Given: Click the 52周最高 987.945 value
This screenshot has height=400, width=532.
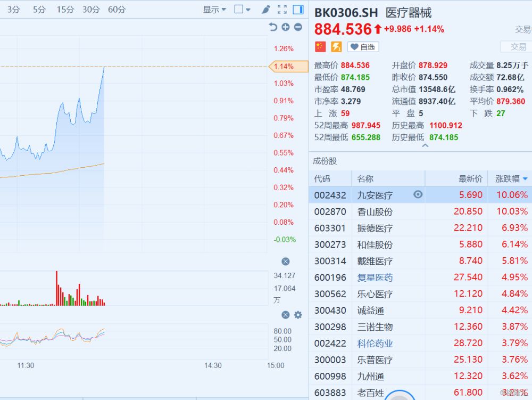Looking at the screenshot, I should point(366,125).
